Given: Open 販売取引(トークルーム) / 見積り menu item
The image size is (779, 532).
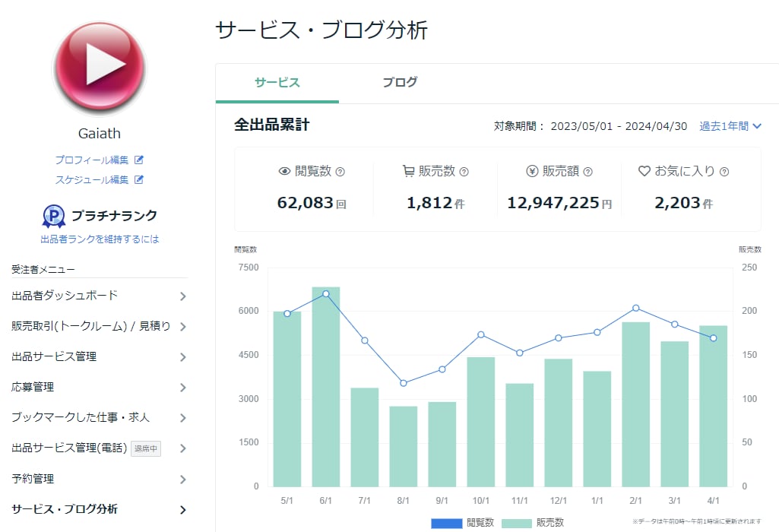Looking at the screenshot, I should tap(99, 326).
